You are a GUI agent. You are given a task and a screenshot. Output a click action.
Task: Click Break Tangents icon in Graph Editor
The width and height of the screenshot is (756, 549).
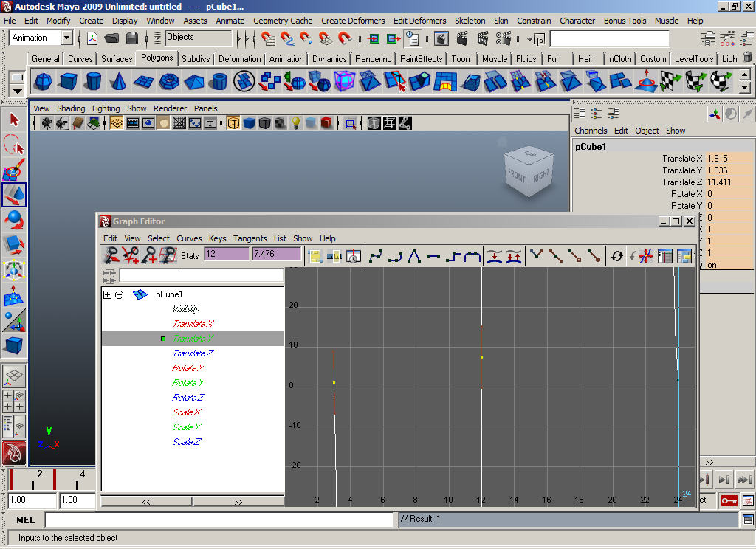click(x=536, y=255)
